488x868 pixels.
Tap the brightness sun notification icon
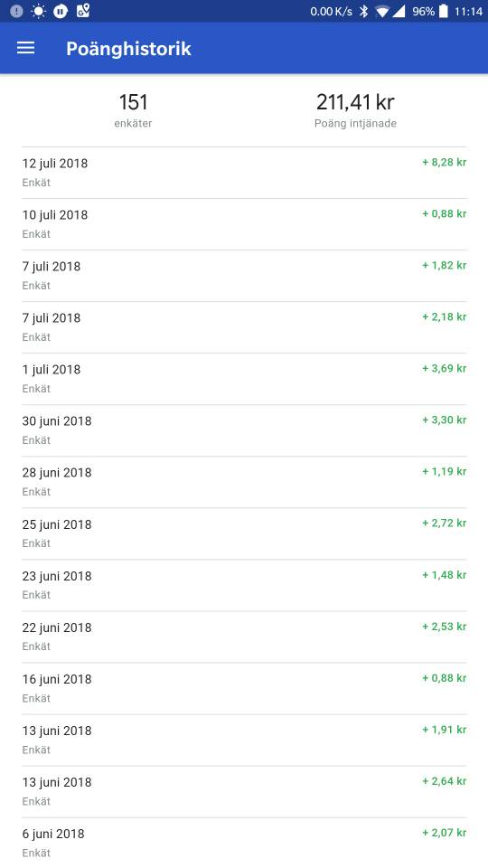click(x=38, y=11)
